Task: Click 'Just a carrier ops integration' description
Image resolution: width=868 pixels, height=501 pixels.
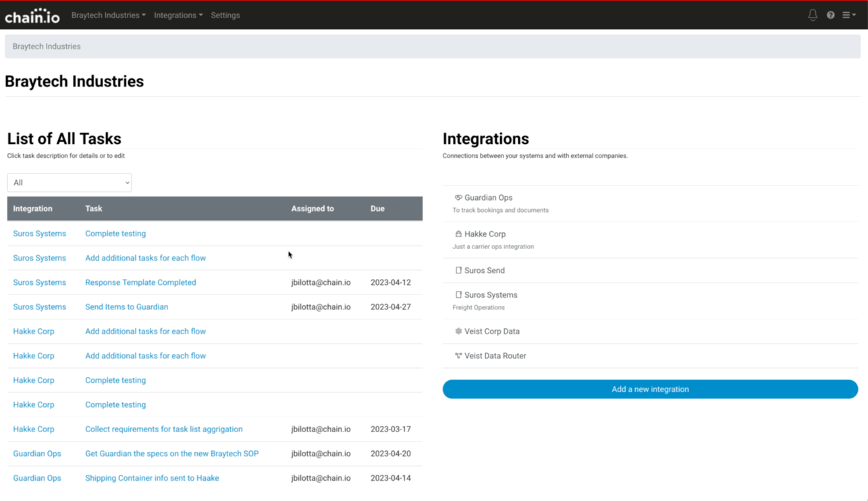Action: click(493, 246)
